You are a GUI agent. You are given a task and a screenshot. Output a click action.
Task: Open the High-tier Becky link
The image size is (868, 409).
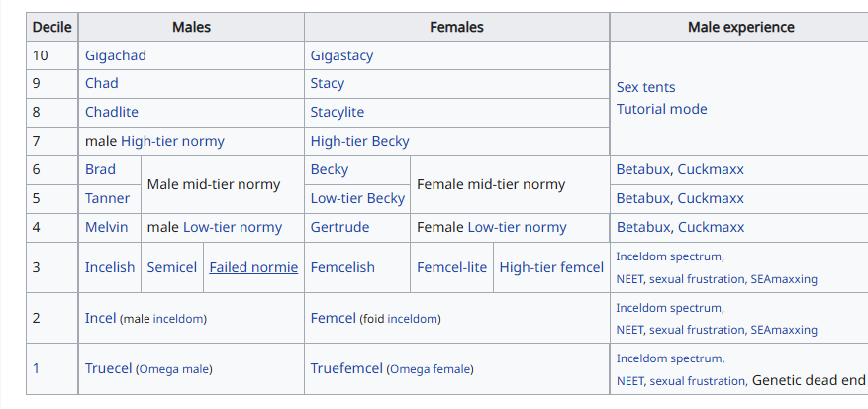359,142
